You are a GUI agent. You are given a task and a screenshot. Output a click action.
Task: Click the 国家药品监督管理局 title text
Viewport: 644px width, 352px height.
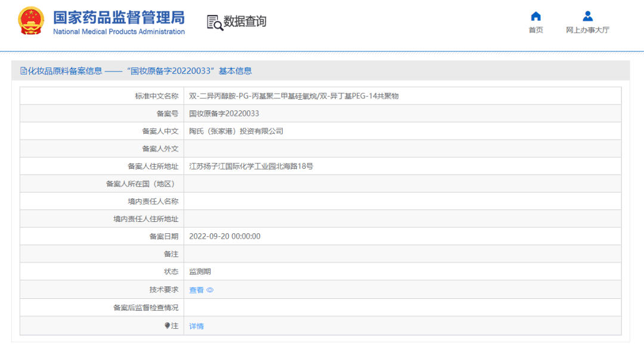click(119, 17)
